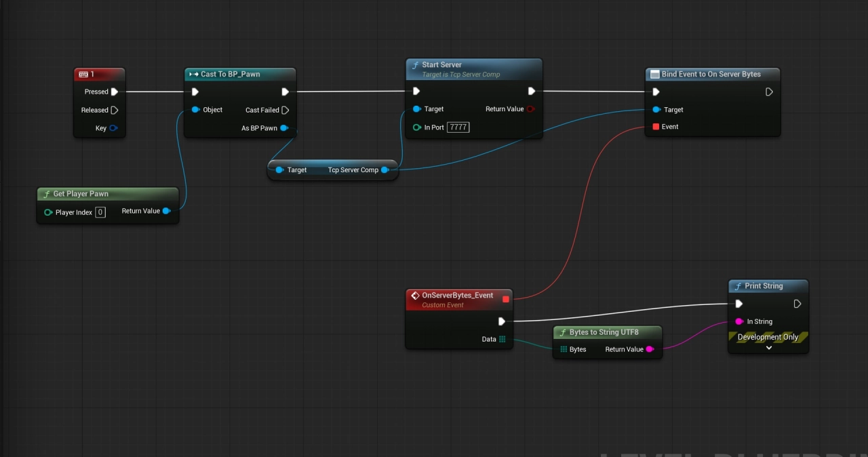Click Bind Event input execution pin

656,92
